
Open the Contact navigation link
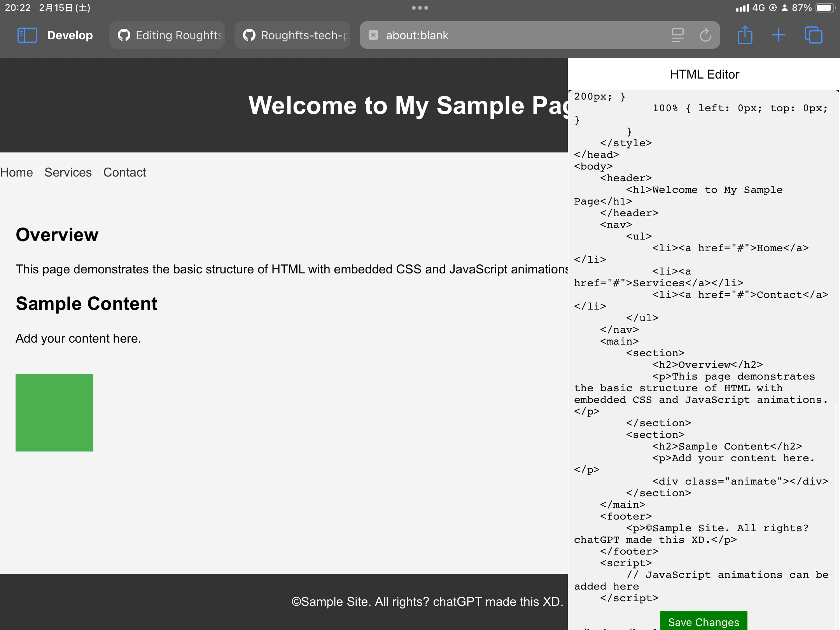pyautogui.click(x=124, y=172)
